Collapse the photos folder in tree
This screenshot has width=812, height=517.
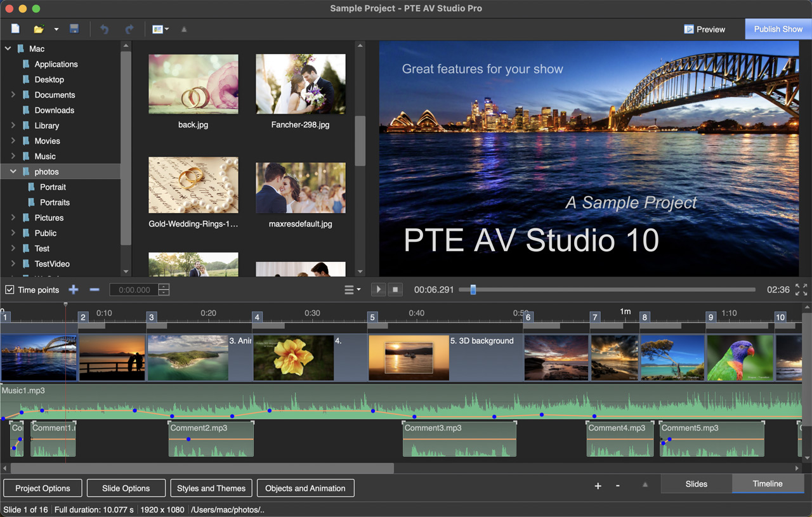coord(13,172)
